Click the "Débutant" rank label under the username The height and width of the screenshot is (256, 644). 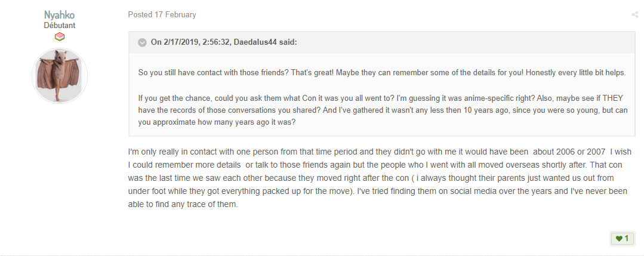(x=60, y=25)
